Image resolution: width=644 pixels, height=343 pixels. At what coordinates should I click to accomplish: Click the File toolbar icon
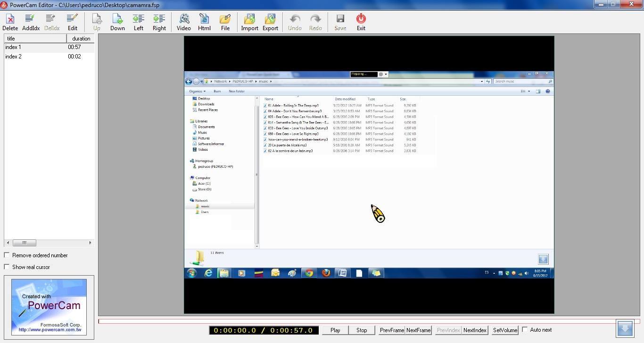coord(225,22)
